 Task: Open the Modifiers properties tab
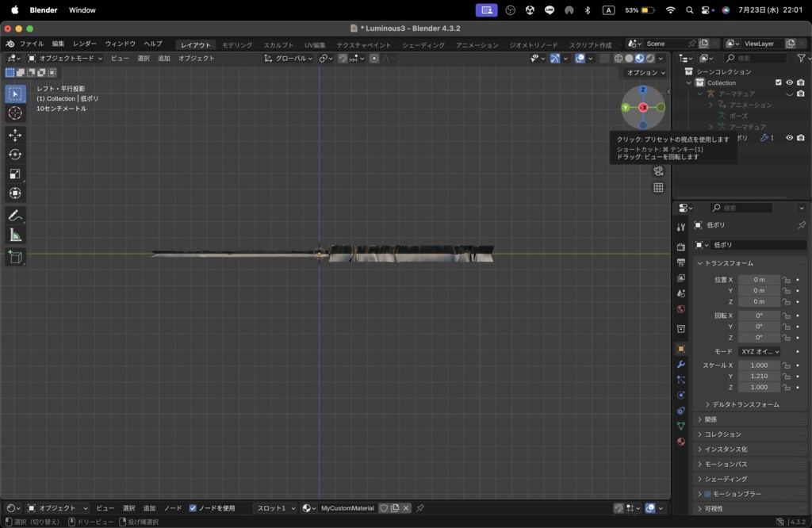(681, 365)
